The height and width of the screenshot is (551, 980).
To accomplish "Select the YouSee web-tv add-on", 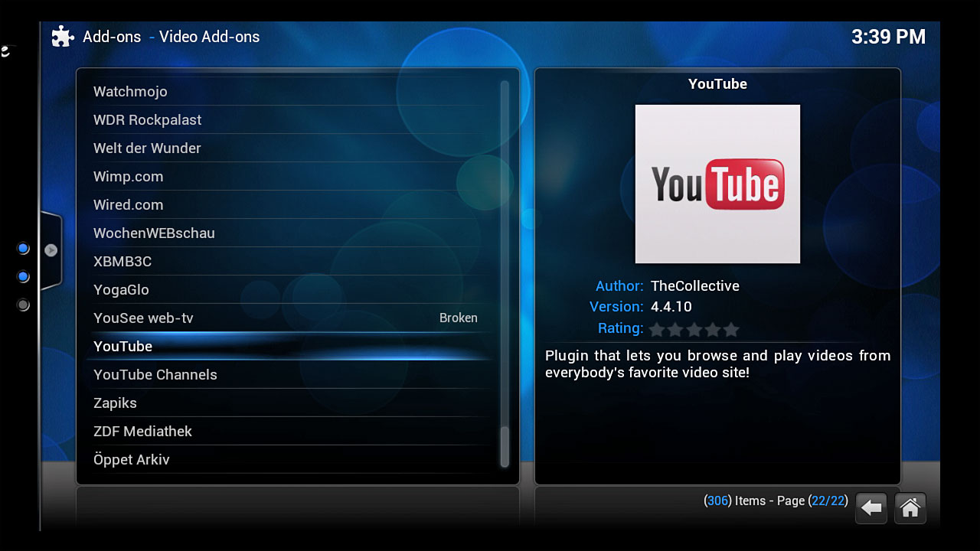I will click(x=289, y=318).
